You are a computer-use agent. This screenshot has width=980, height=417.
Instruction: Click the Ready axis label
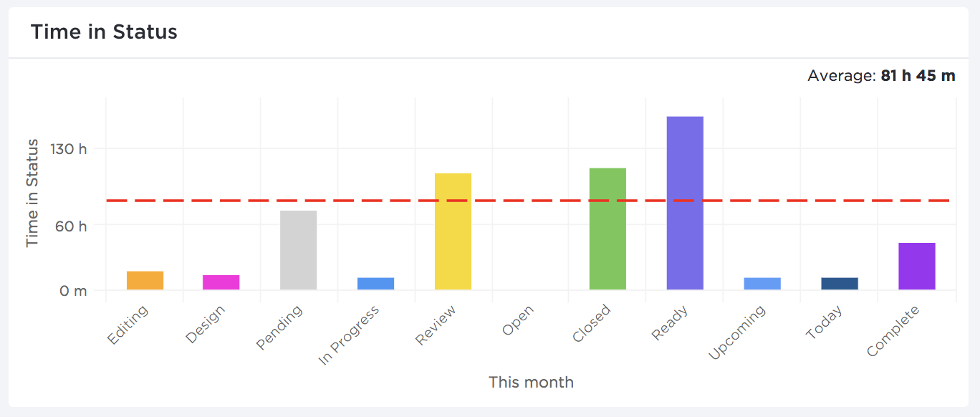click(669, 323)
